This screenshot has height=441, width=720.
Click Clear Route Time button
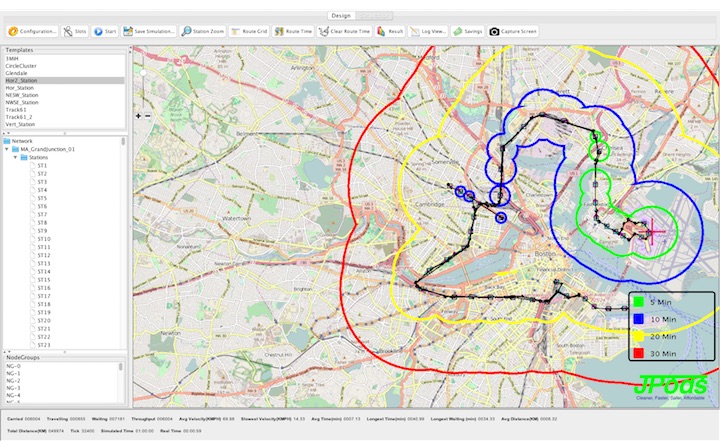[345, 31]
